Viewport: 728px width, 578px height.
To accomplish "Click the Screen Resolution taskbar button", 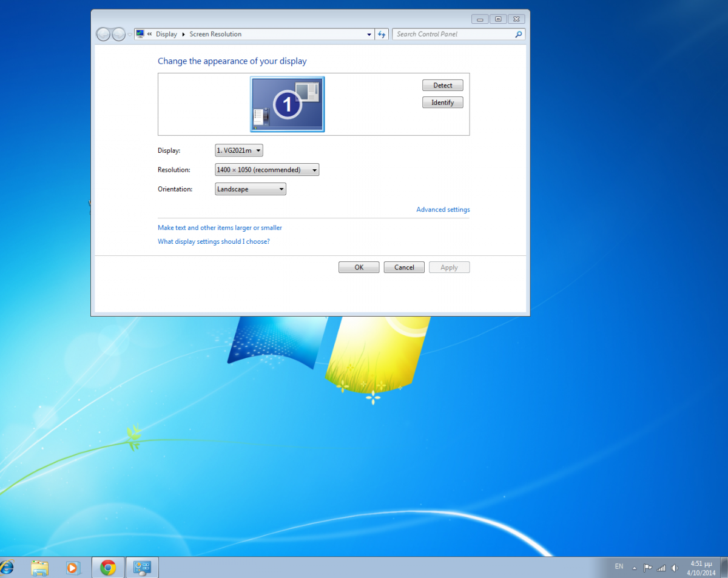I will [142, 568].
